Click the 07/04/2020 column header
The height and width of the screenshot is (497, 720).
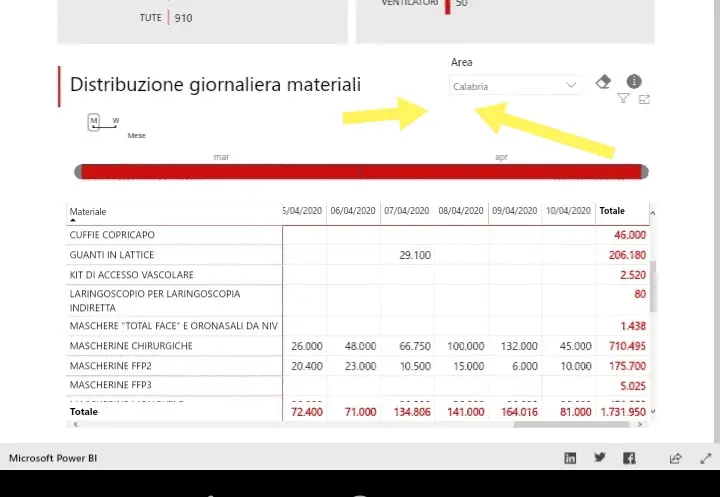tap(407, 211)
